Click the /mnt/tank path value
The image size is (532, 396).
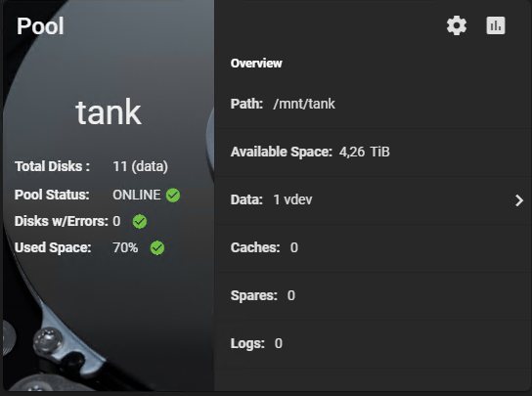(304, 104)
